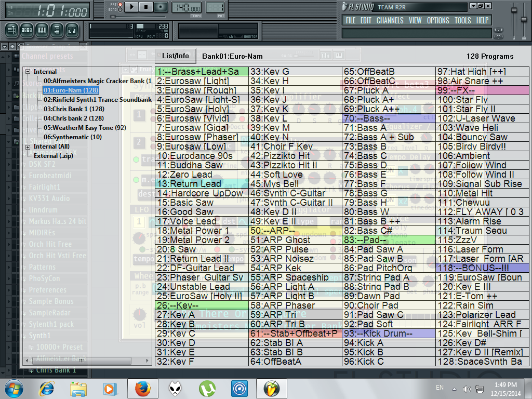Image resolution: width=532 pixels, height=399 pixels.
Task: Select program 128:SpaceSynth Ba
Action: 483,362
